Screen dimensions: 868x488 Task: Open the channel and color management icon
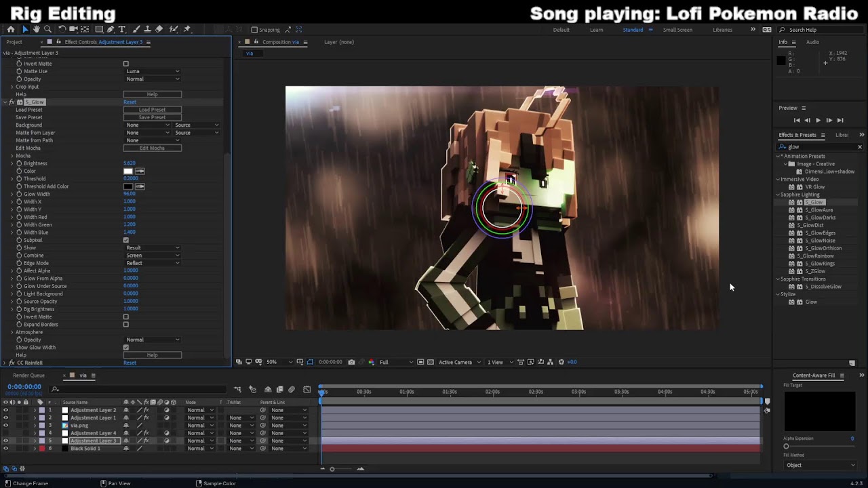(371, 362)
